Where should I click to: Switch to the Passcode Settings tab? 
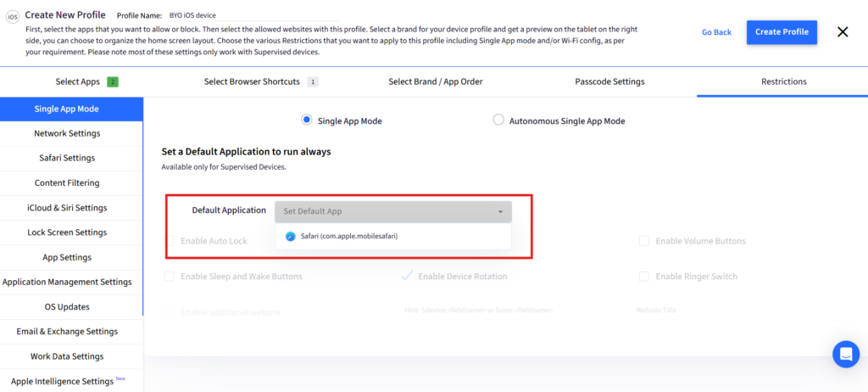coord(609,81)
